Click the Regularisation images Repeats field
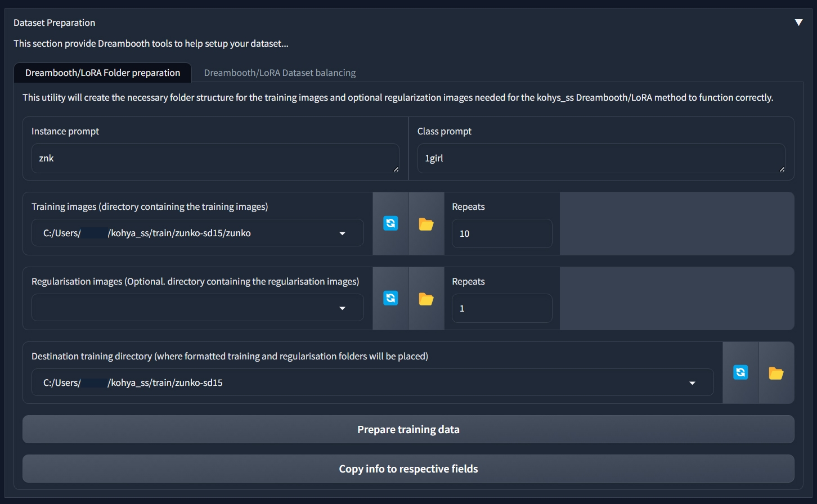This screenshot has width=817, height=504. coord(502,308)
